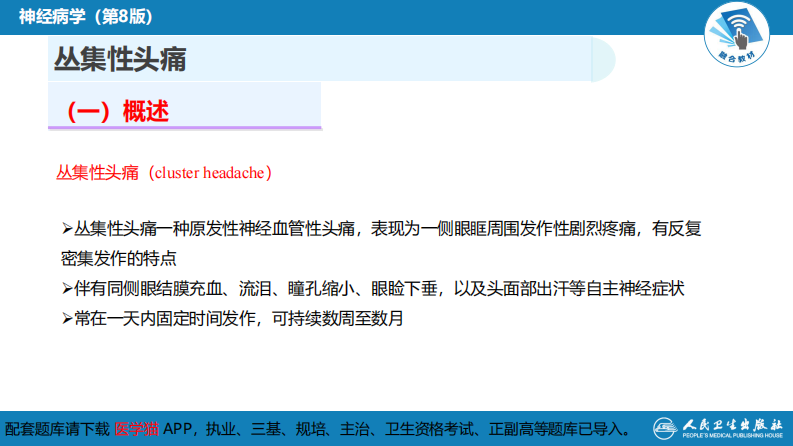Click the red term 丛集性头痛 (cluster headache)
The height and width of the screenshot is (446, 793).
click(164, 173)
